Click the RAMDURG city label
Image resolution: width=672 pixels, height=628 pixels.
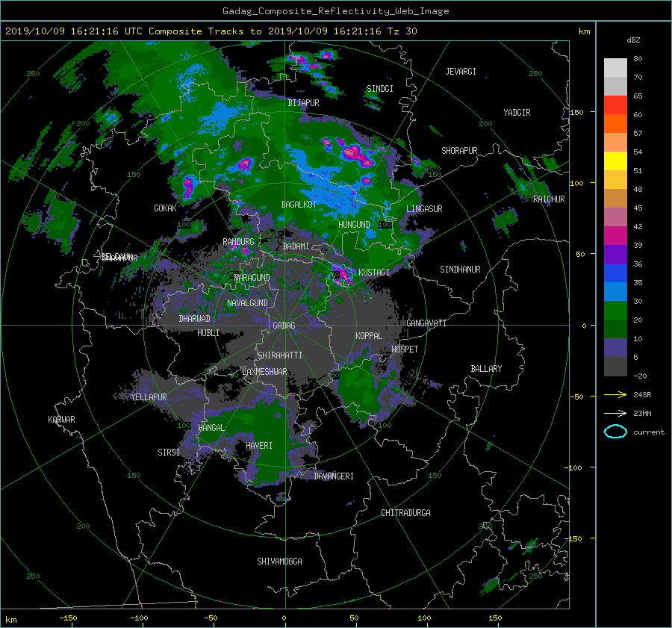238,242
